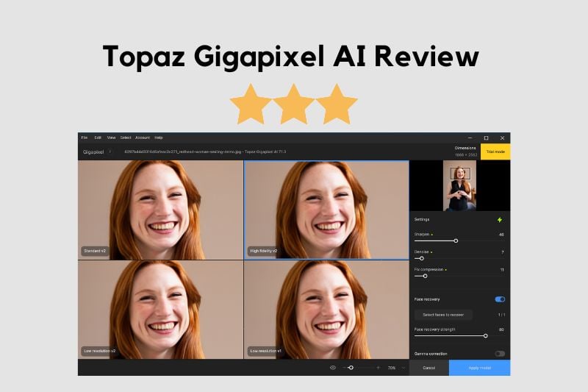
Task: Click the Dimensions readout text
Action: coord(466,152)
